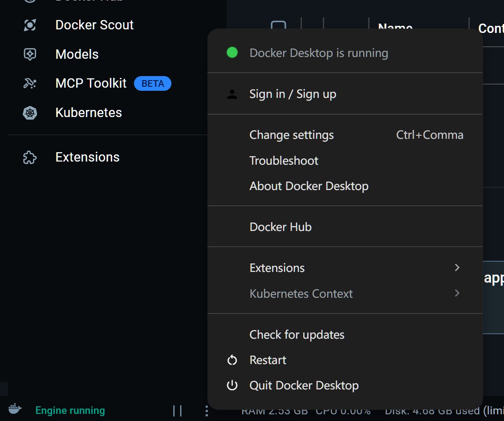Select Kubernetes Context menu entry

tap(345, 293)
